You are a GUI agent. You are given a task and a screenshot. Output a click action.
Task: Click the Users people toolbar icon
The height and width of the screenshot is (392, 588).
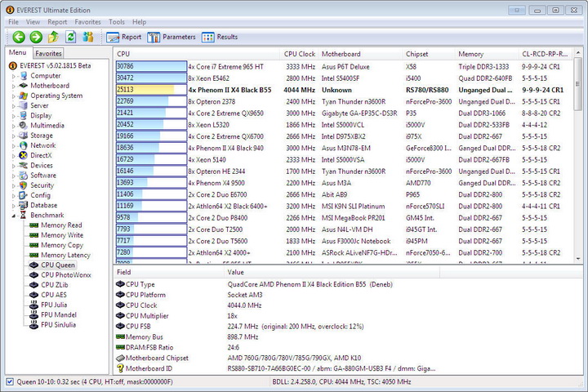pos(88,37)
